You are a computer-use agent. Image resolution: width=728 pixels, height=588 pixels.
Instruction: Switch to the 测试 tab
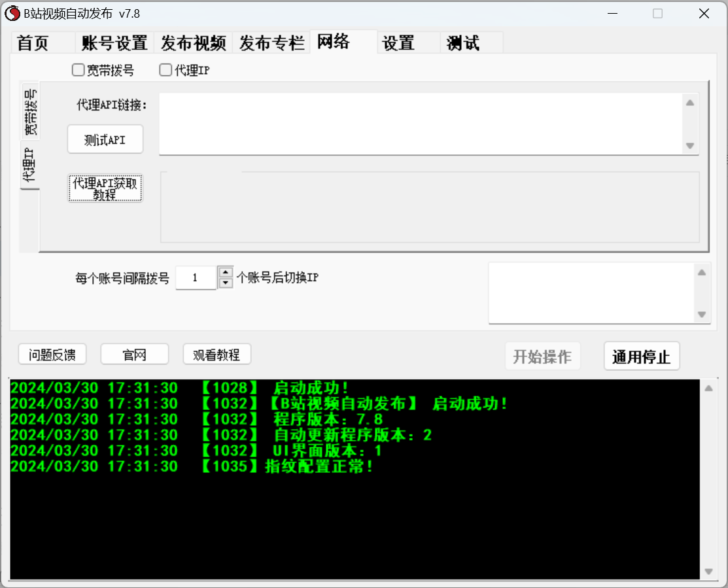471,43
